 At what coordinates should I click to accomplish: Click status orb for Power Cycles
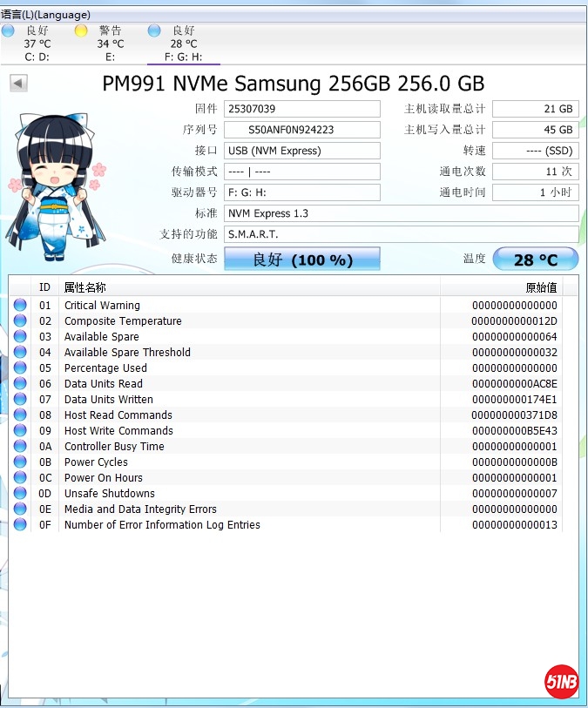coord(20,462)
